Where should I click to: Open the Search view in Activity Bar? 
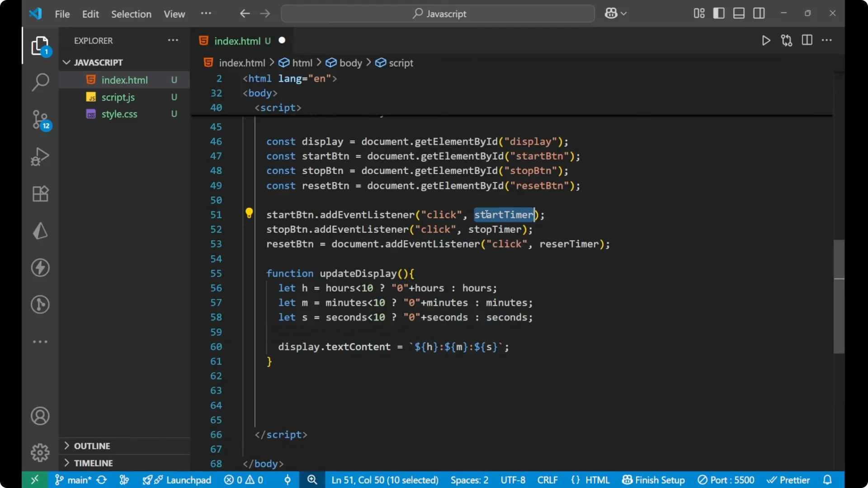[40, 82]
